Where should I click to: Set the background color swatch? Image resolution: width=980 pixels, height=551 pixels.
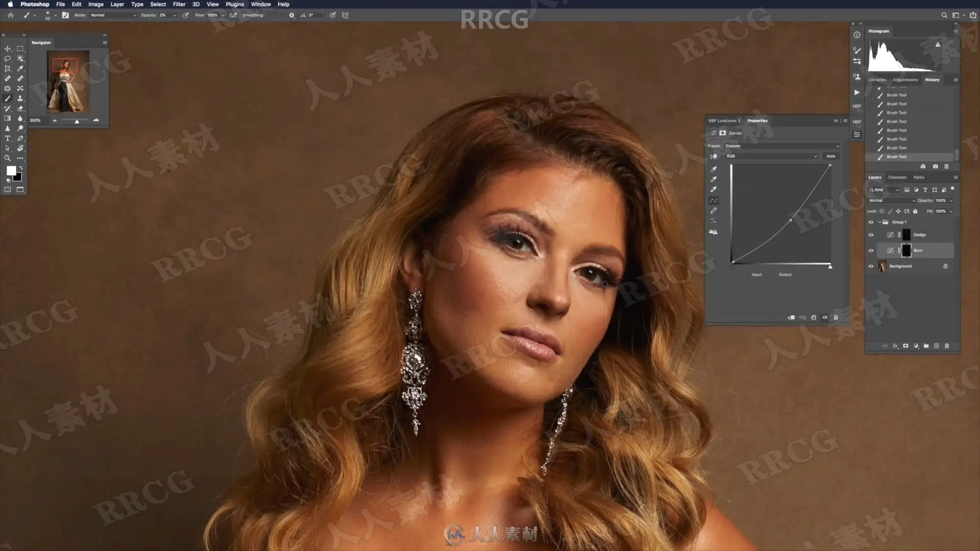point(18,178)
